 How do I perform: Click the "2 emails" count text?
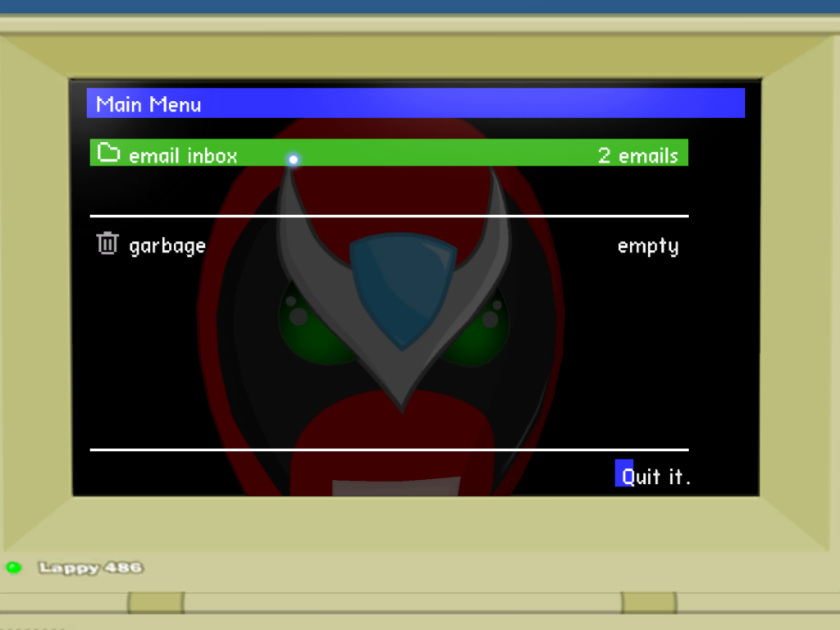tap(637, 155)
